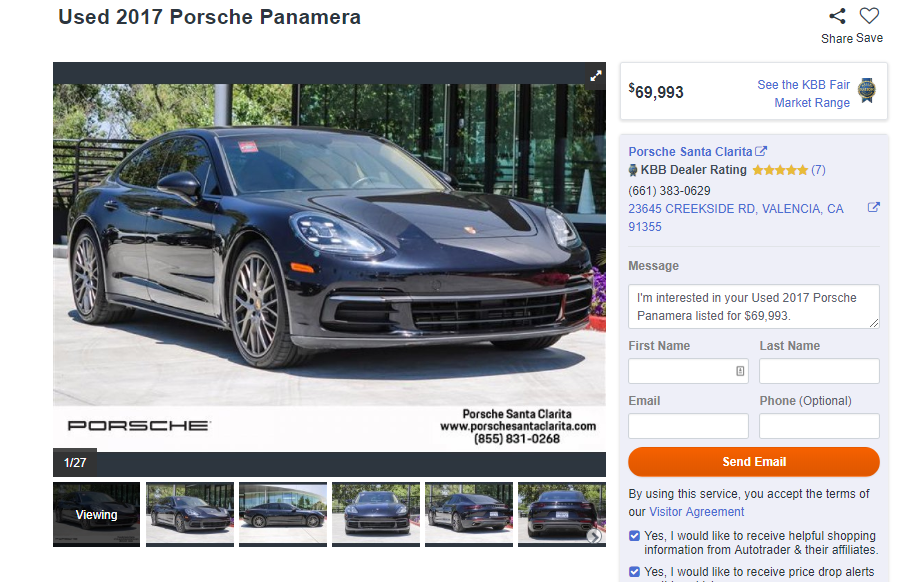Focus the Phone (Optional) field
The width and height of the screenshot is (899, 582).
coord(819,426)
